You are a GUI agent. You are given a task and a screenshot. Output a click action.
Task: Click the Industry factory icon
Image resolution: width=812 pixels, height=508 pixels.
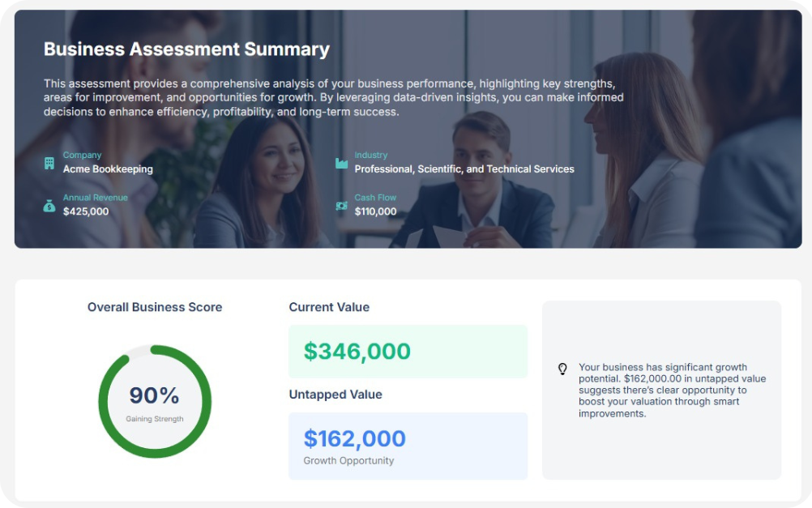tap(341, 164)
